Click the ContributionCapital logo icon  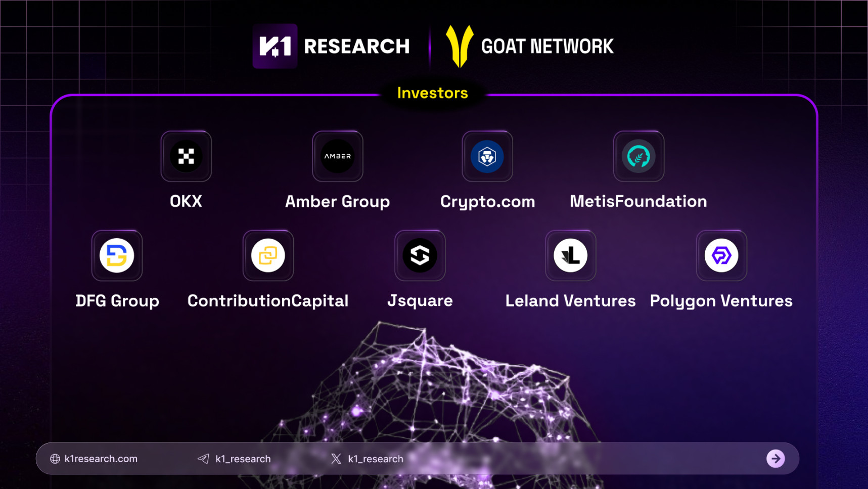[x=268, y=255]
